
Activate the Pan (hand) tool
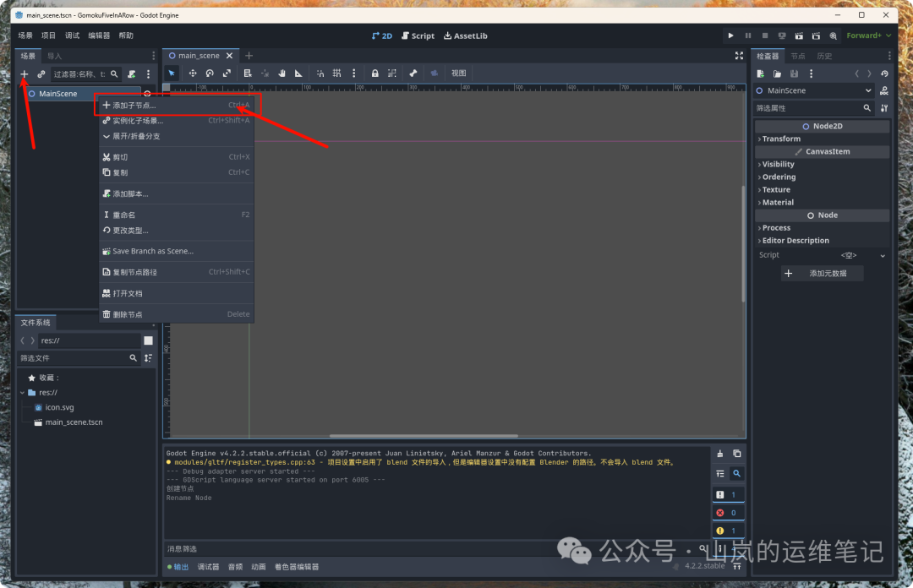(x=282, y=73)
